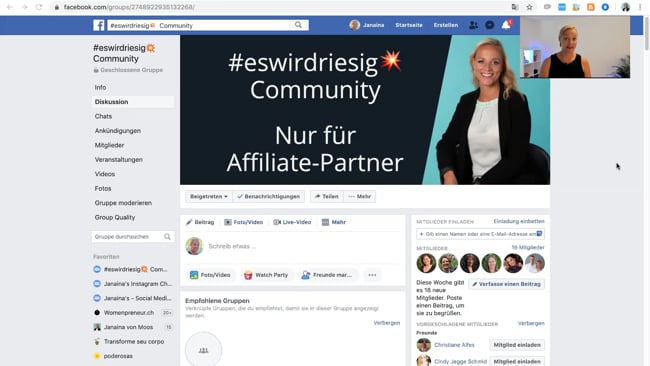Open Fotos in group sidebar
This screenshot has height=366, width=650.
pos(103,189)
